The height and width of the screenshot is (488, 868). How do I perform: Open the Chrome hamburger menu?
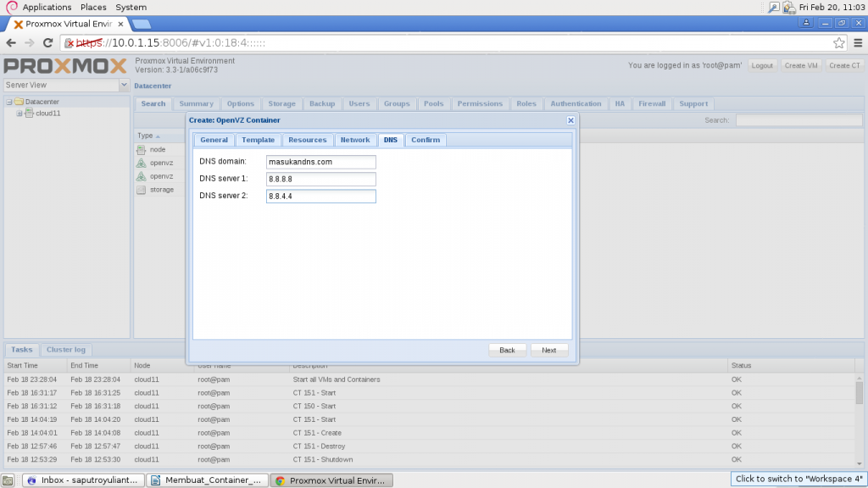coord(858,42)
